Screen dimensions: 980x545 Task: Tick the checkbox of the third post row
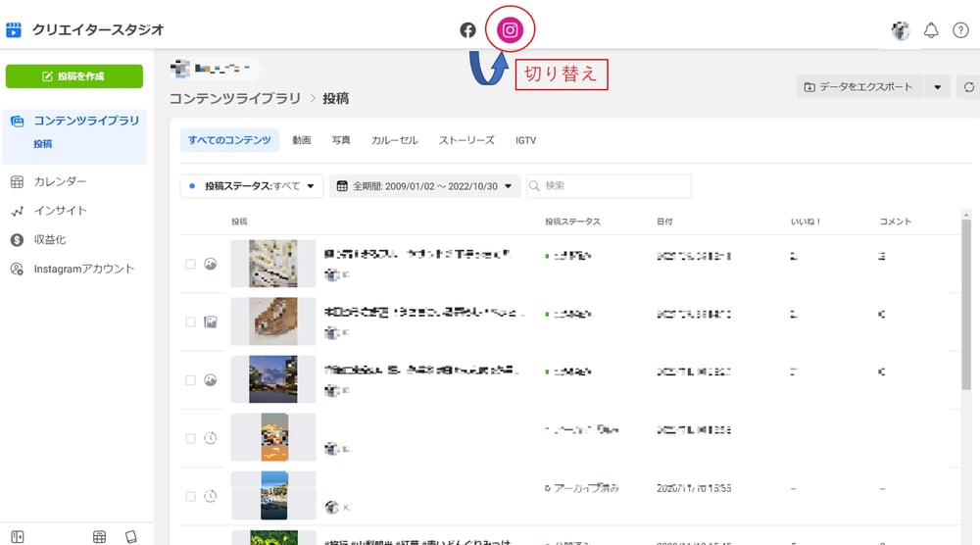pos(191,380)
